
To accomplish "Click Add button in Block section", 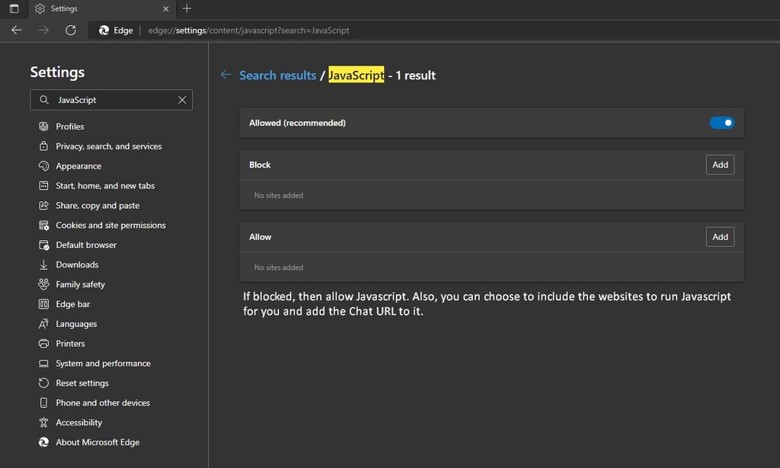I will click(719, 165).
